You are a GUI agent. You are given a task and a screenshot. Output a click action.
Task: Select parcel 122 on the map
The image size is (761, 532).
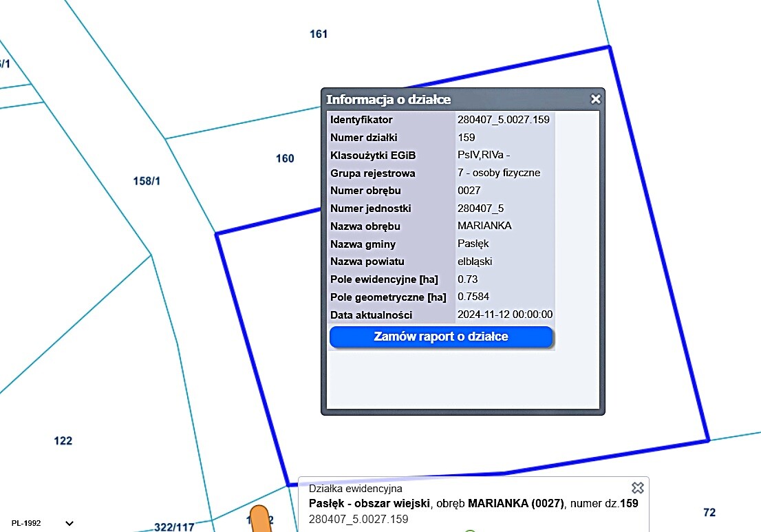click(63, 441)
